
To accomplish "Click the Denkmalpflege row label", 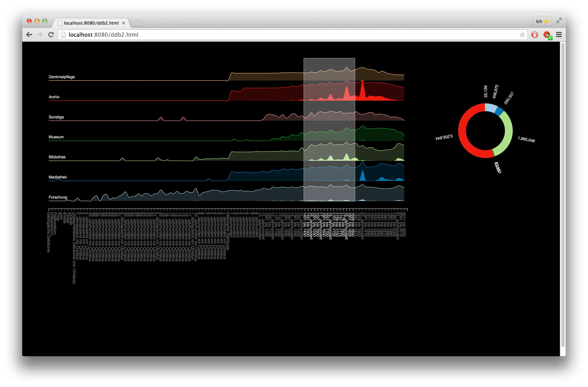I will coord(62,77).
